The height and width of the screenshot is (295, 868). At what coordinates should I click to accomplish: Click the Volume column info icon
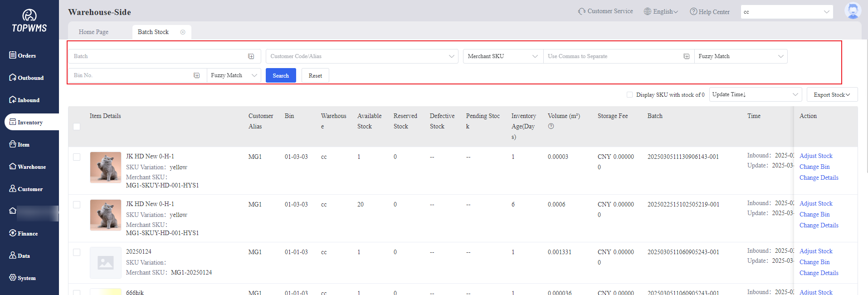coord(551,127)
